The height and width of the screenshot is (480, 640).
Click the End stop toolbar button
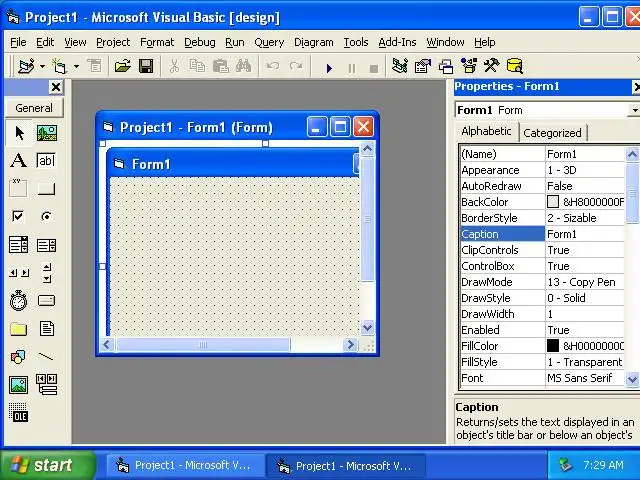(373, 68)
